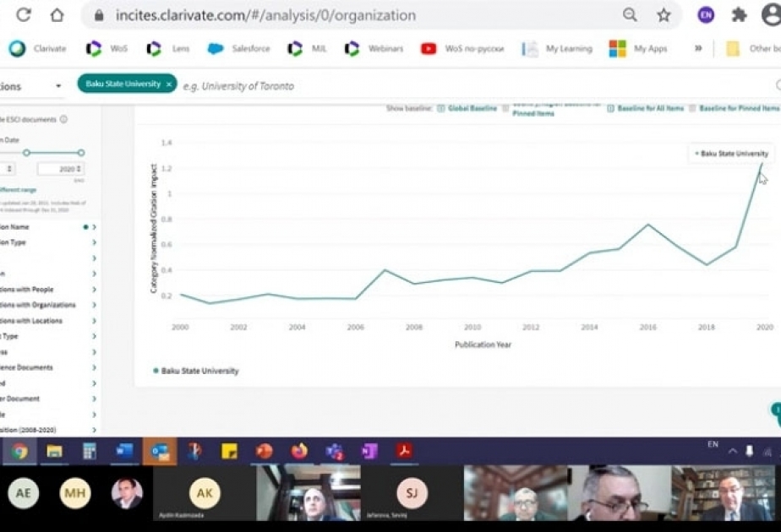
Task: Toggle the Baseline for All Items checkbox
Action: pyautogui.click(x=610, y=108)
